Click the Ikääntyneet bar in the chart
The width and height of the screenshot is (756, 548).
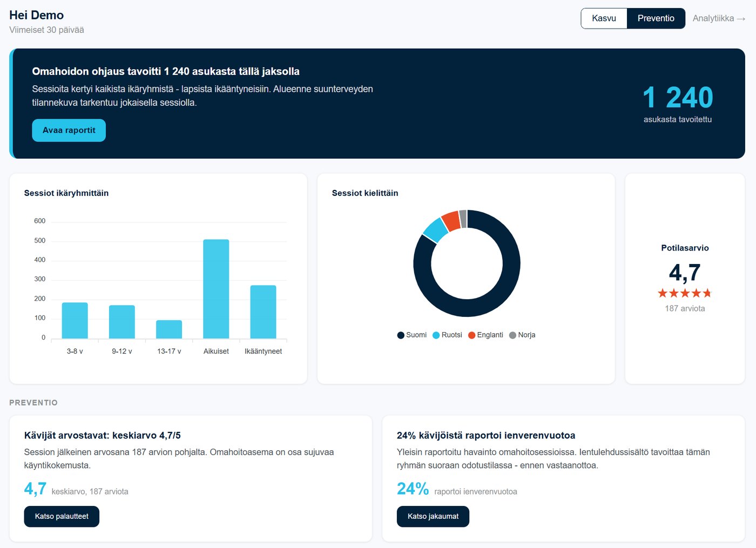(x=263, y=312)
